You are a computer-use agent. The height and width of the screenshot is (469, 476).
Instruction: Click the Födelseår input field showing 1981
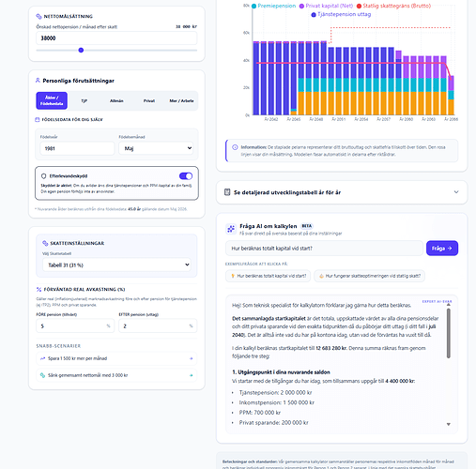point(77,148)
